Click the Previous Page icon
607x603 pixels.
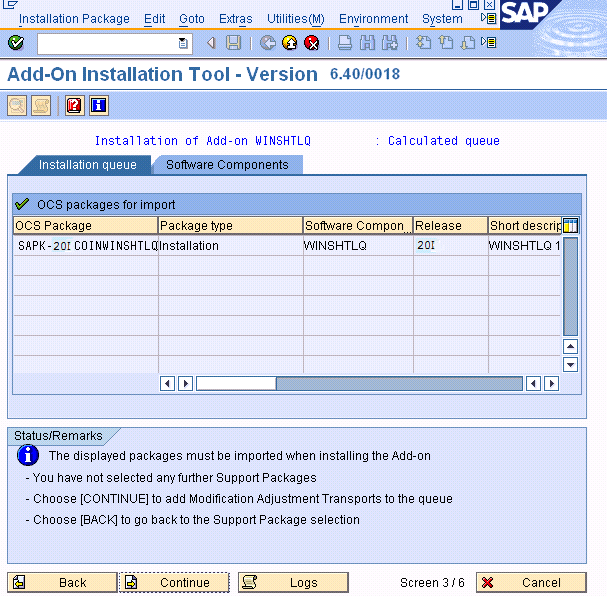pos(446,43)
